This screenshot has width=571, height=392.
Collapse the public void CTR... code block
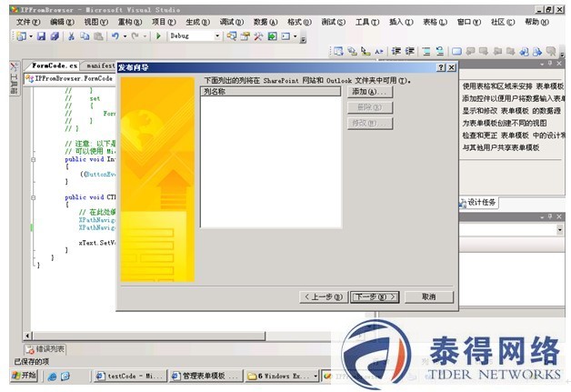point(33,197)
